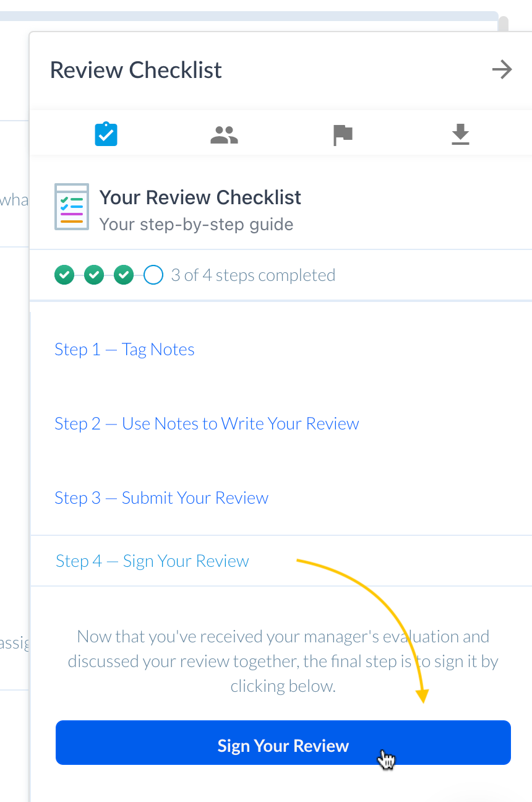This screenshot has height=802, width=532.
Task: Expand Step 2 — Use Notes to Write Your Review
Action: tap(207, 424)
